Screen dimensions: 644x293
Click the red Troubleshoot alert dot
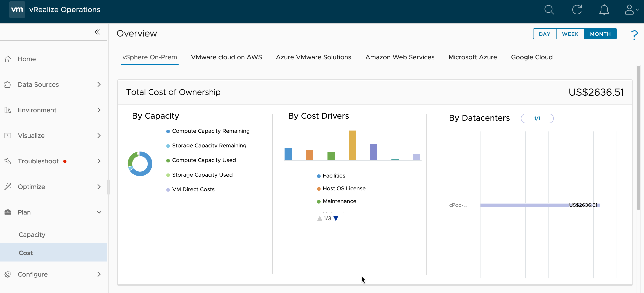point(65,161)
